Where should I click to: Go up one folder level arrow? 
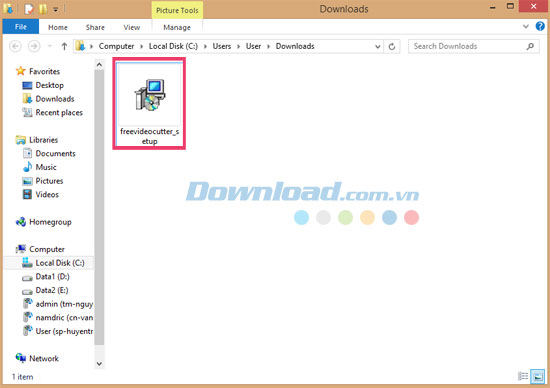[x=64, y=46]
